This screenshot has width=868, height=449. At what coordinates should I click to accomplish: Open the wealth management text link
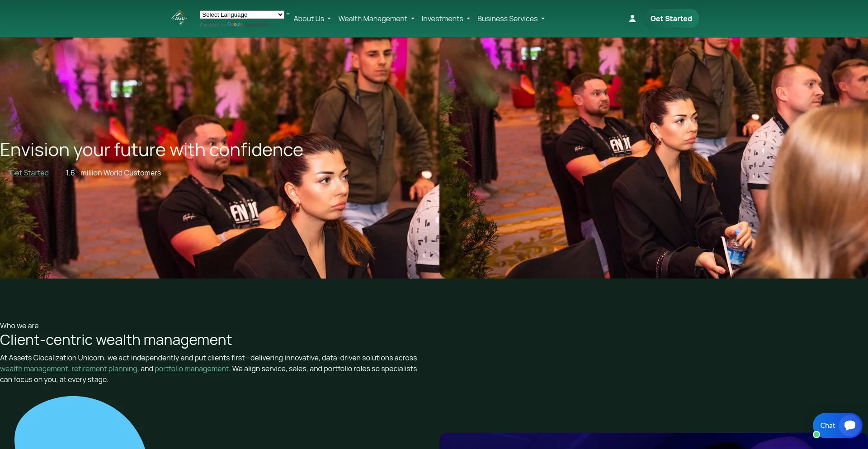(34, 369)
